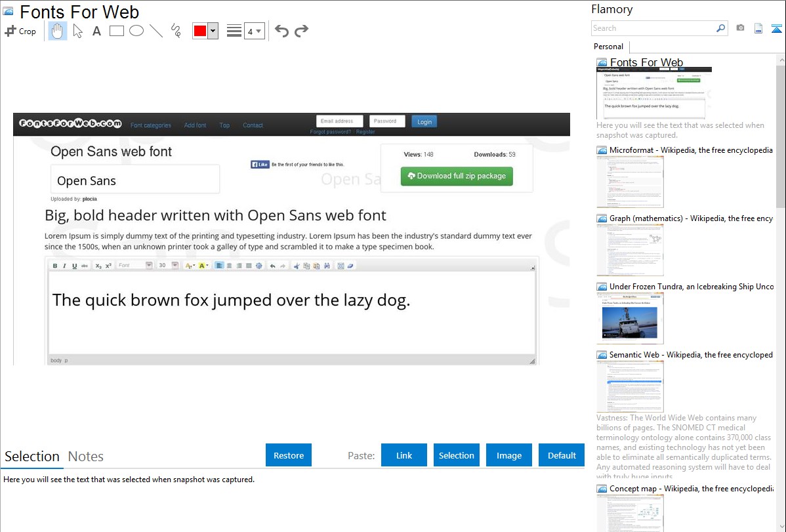Open the Fonts For Web snapshot thumbnail
Viewport: 786px width, 532px height.
click(x=654, y=93)
